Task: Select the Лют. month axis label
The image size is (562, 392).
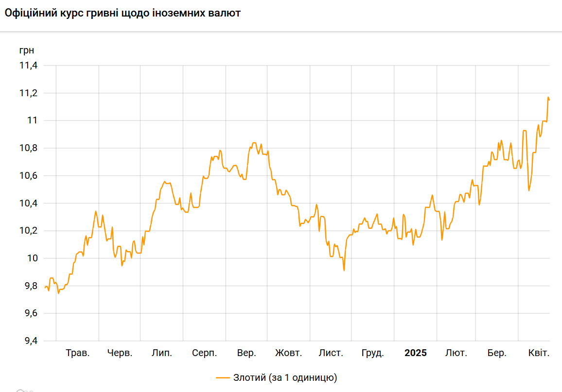Action: coord(456,353)
